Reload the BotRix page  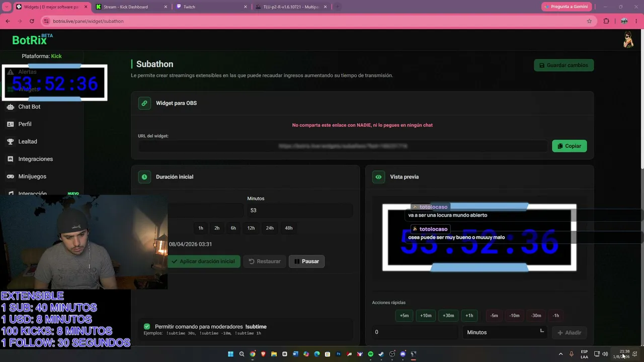tap(32, 21)
